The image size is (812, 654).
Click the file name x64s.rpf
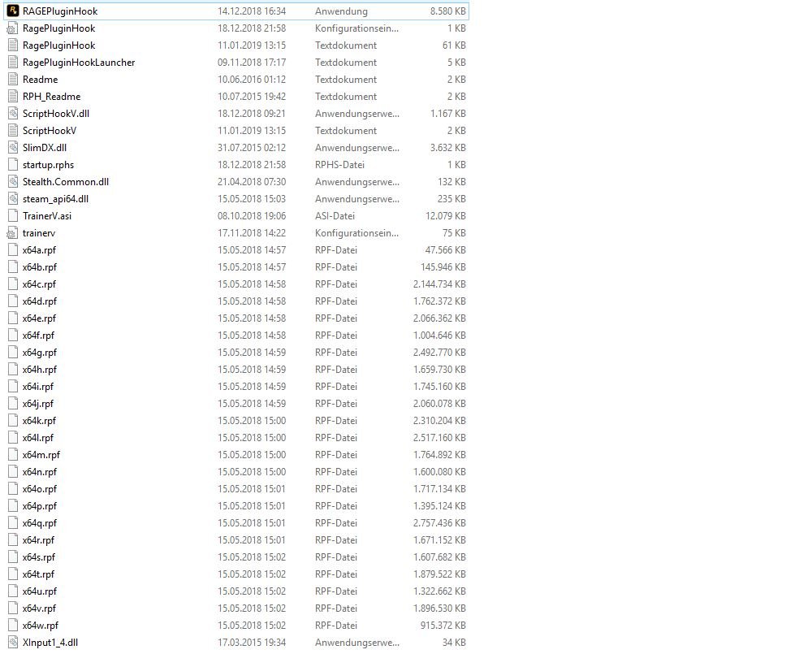pyautogui.click(x=39, y=557)
